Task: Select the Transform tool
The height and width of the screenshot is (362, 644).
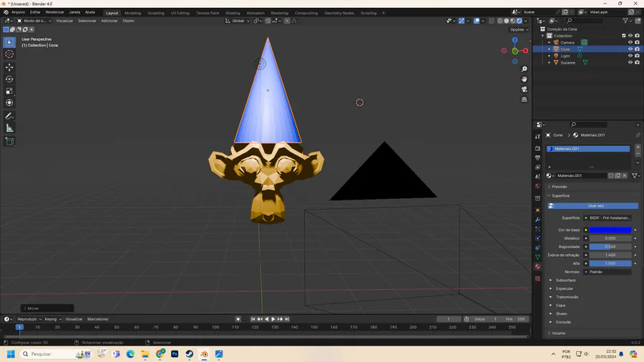Action: tap(9, 103)
